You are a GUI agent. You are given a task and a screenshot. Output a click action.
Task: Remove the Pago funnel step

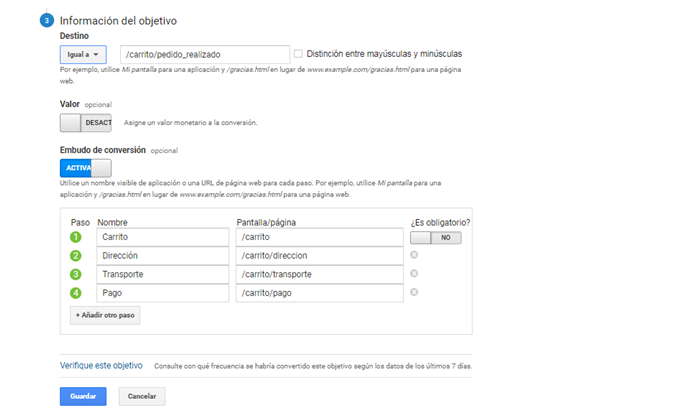[x=414, y=292]
